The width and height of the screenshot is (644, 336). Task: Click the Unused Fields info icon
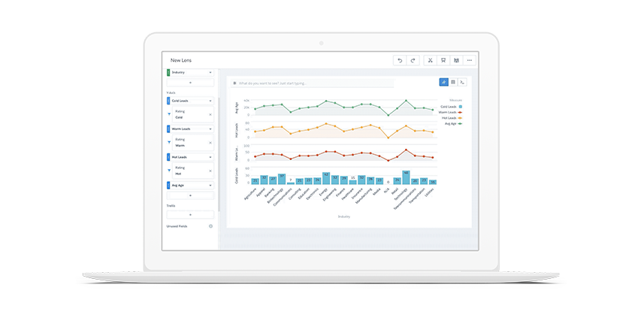point(210,226)
